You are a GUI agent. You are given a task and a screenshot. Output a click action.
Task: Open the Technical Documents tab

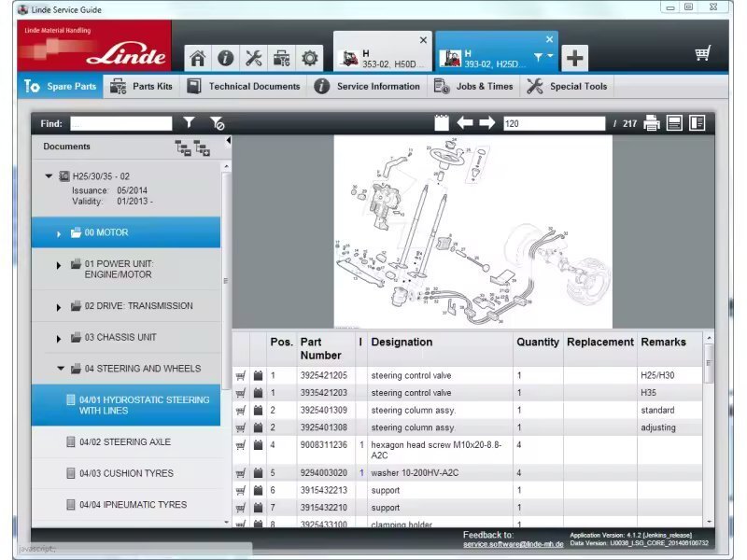coord(243,87)
